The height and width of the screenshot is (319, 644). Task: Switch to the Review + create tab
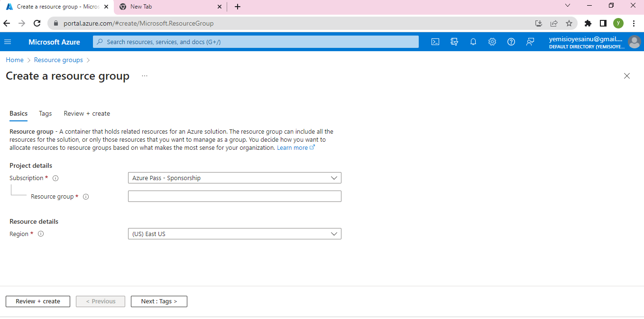click(x=87, y=114)
